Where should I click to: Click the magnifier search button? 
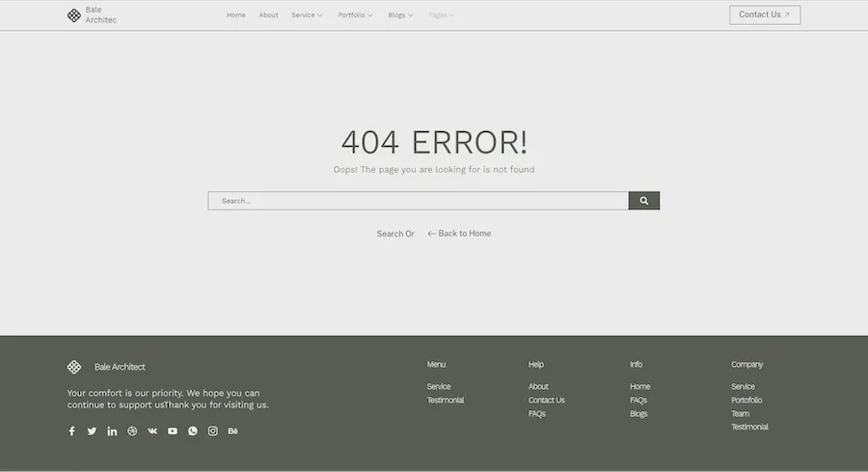pos(644,201)
